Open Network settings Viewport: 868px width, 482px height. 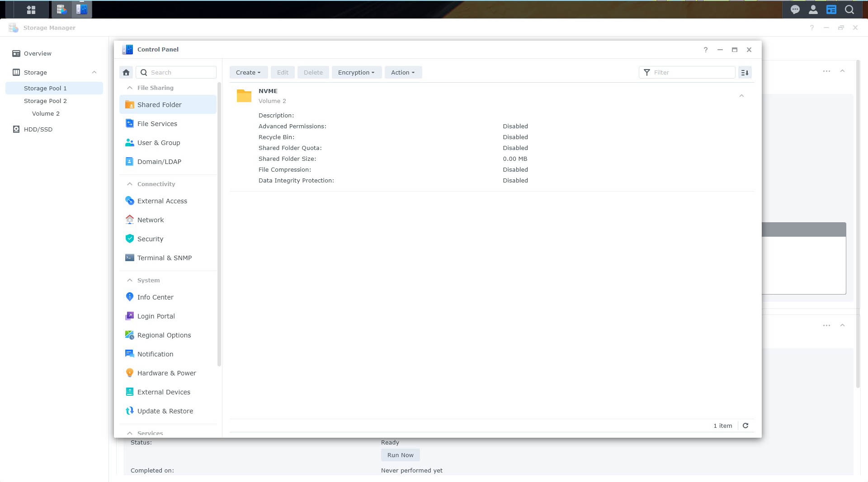[168, 220]
